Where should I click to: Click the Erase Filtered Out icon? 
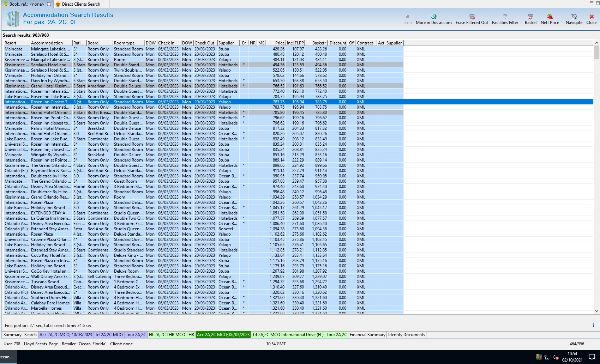click(x=472, y=17)
